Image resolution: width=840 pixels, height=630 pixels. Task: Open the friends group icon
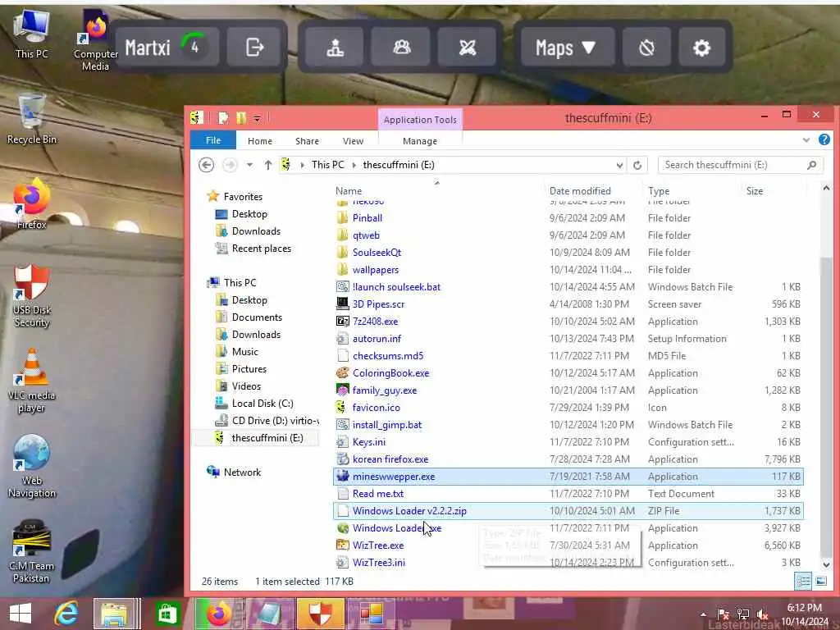[401, 47]
